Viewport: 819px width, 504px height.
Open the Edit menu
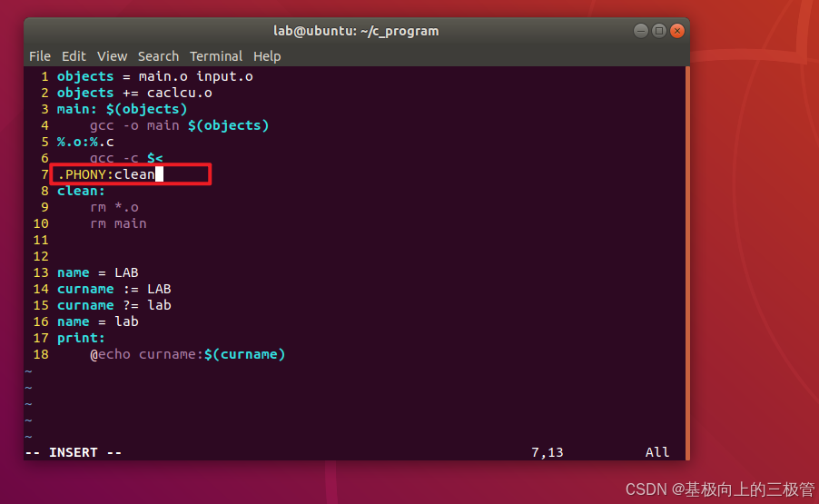pos(74,56)
